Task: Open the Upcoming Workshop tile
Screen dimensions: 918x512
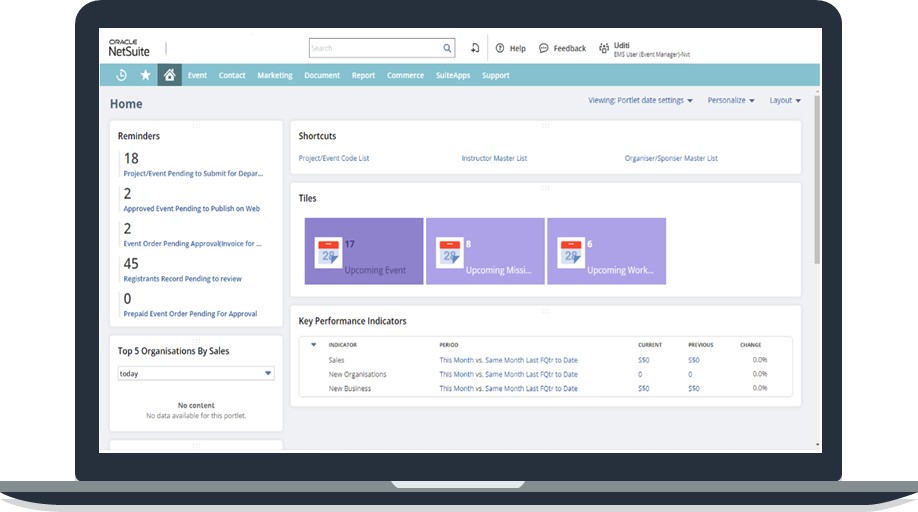Action: 606,251
